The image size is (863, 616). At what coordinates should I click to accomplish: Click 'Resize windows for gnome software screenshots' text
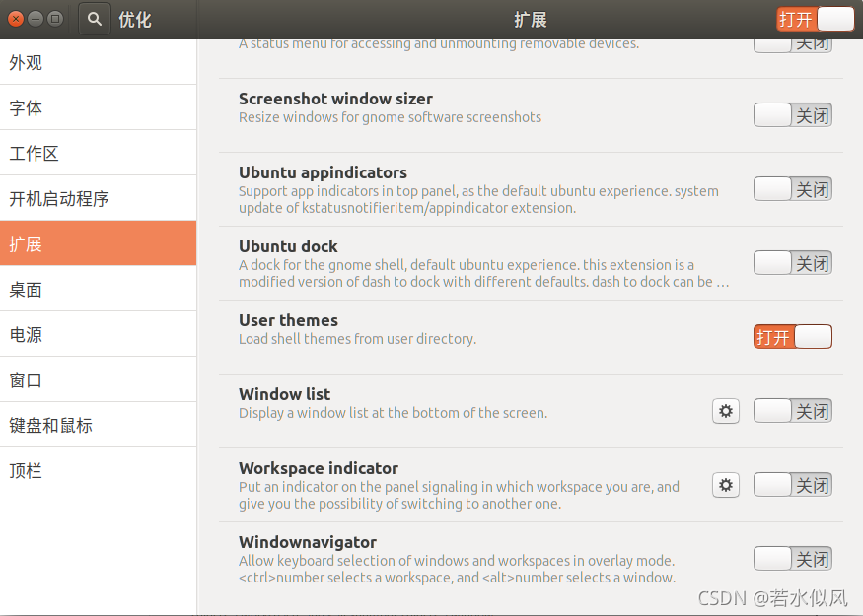tap(391, 117)
